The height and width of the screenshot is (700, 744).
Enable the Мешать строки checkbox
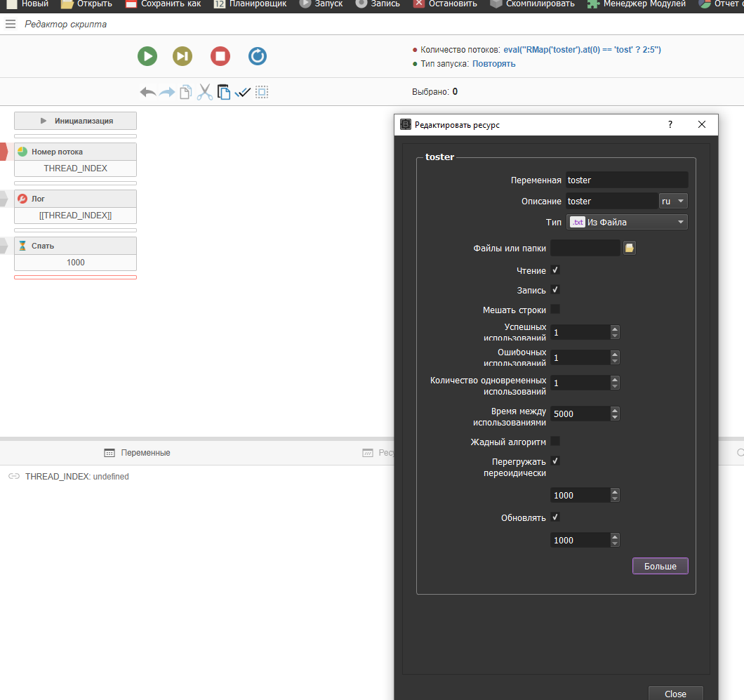555,310
